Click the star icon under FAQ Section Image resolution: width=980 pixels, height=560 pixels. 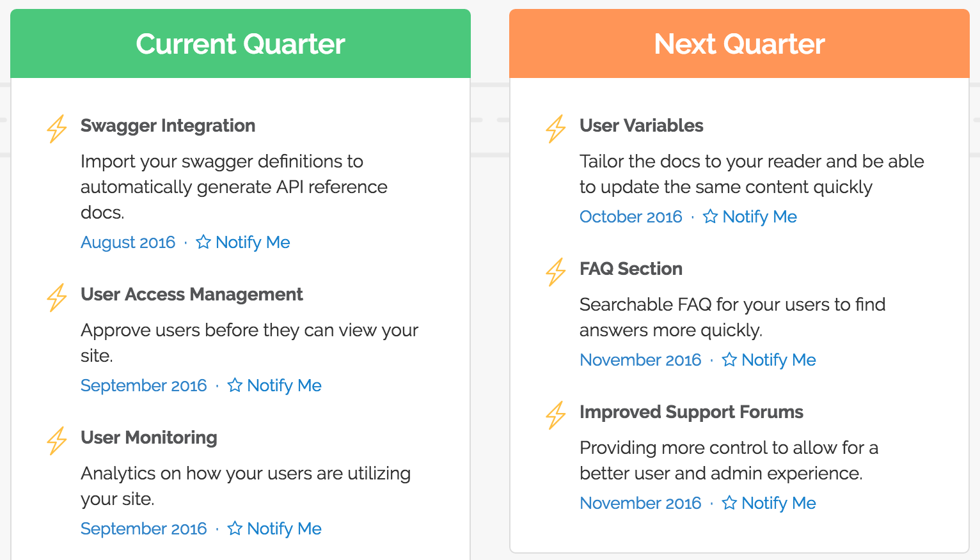point(729,359)
